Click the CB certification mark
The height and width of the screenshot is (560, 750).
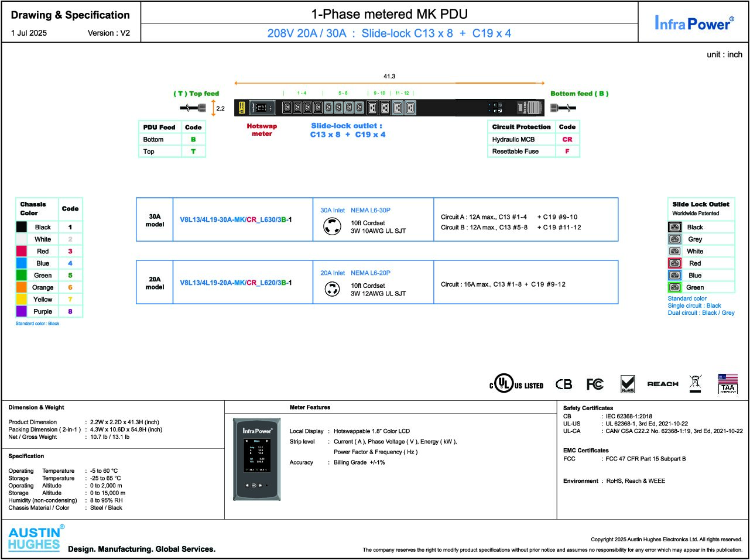[564, 384]
